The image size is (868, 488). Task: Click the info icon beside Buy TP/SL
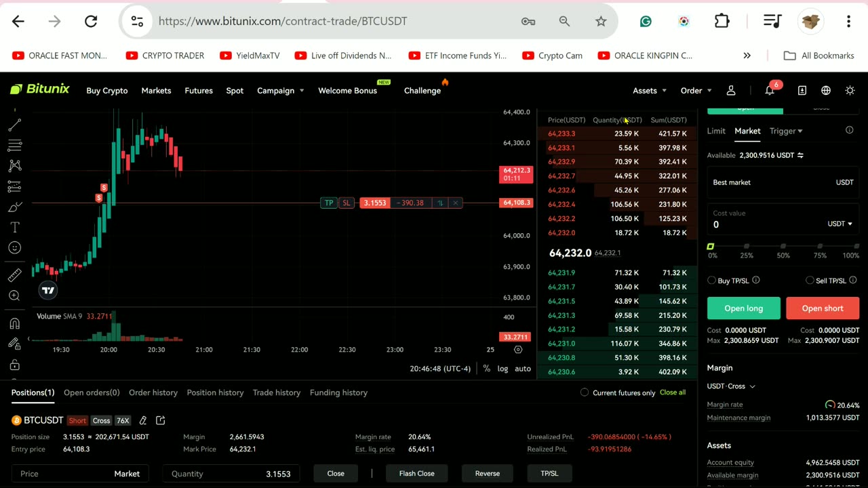point(756,280)
